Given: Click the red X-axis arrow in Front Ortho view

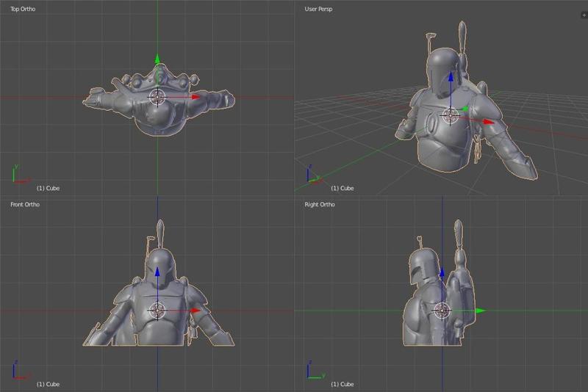Looking at the screenshot, I should click(196, 311).
